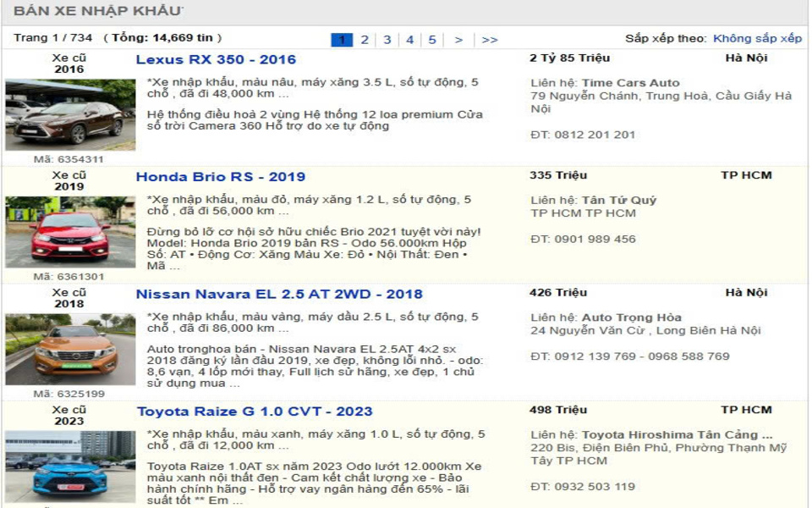Go to page 3 of results
Viewport: 812px width, 508px height.
point(387,40)
